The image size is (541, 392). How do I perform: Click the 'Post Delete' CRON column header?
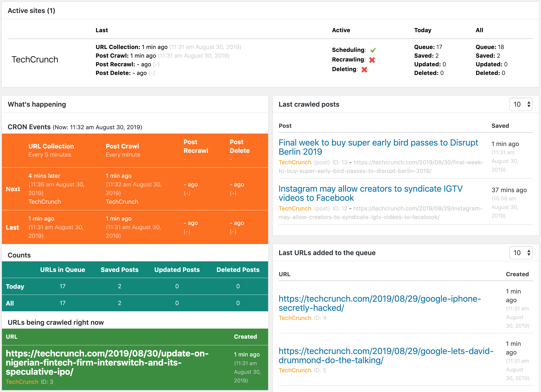[240, 146]
